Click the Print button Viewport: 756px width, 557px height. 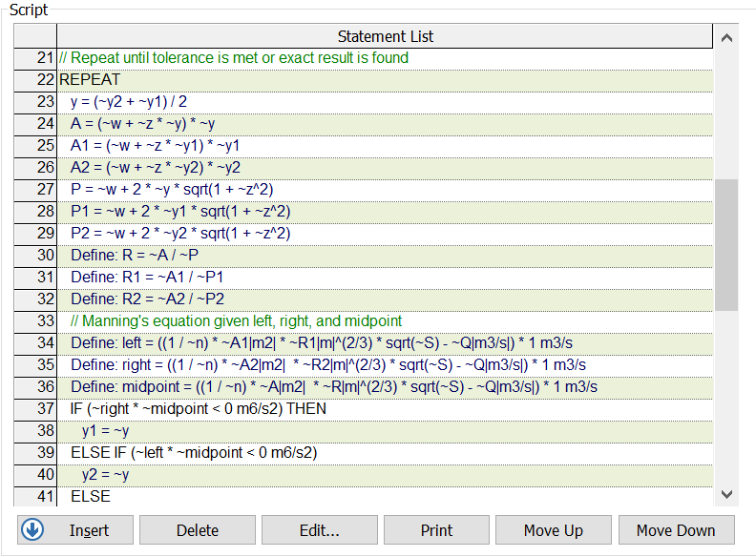coord(437,530)
